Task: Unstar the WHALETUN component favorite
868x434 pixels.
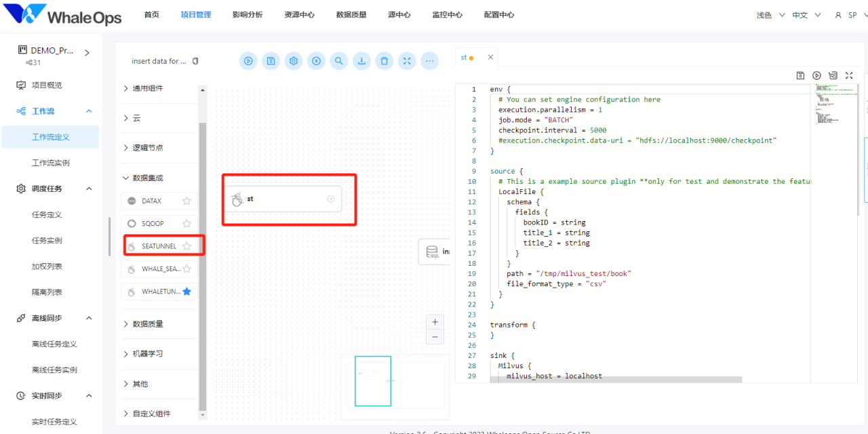Action: point(186,292)
